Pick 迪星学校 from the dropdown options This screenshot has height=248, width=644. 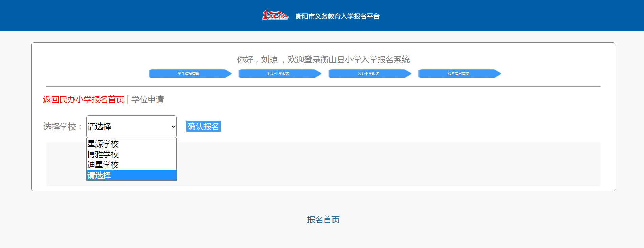103,165
